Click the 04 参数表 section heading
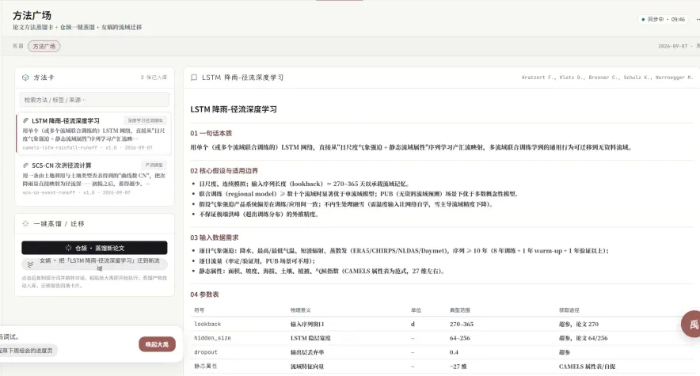This screenshot has width=700, height=376. (x=204, y=294)
